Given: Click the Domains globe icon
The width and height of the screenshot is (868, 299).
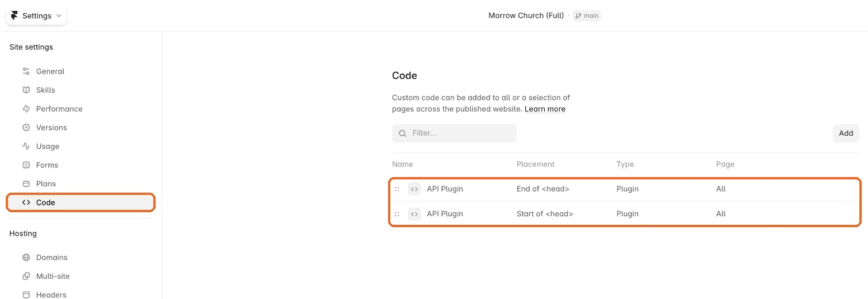Looking at the screenshot, I should pos(26,258).
